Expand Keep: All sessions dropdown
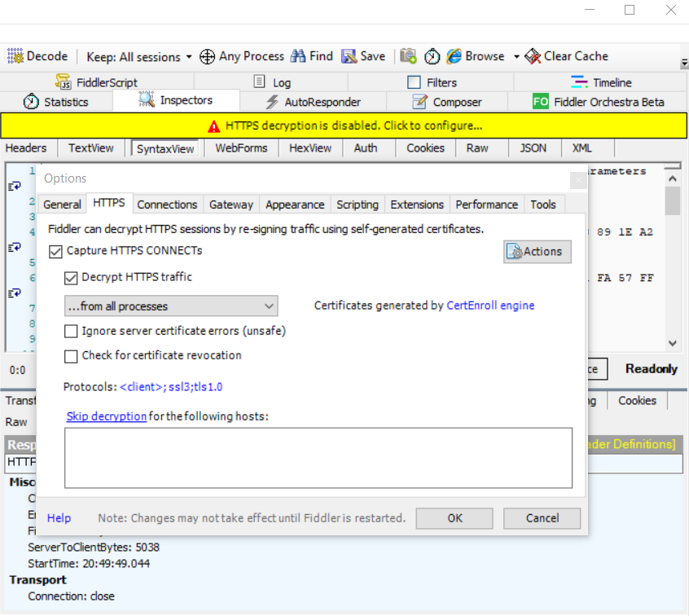The image size is (689, 616). 189,57
